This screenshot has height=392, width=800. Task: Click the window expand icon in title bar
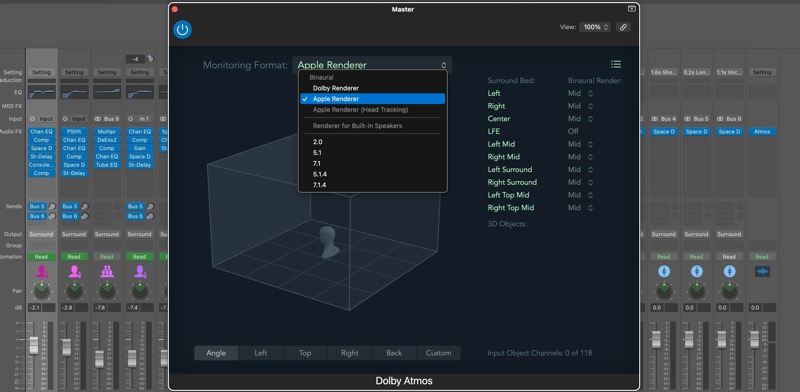tap(632, 9)
